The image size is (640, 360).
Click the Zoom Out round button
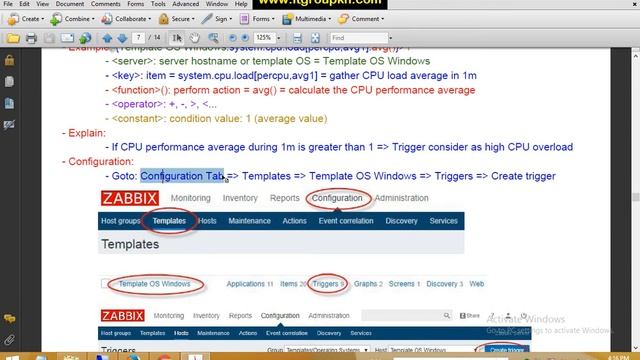[233, 38]
